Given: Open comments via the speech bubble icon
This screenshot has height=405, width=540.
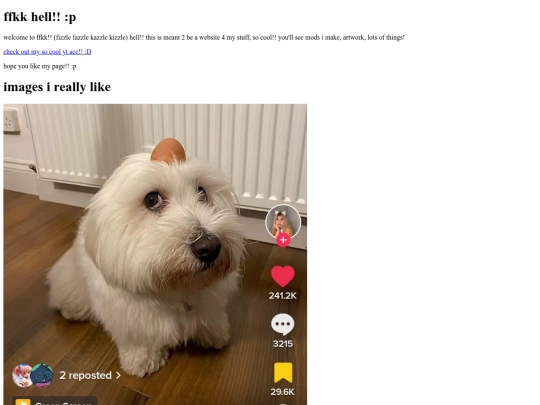Looking at the screenshot, I should [x=283, y=324].
